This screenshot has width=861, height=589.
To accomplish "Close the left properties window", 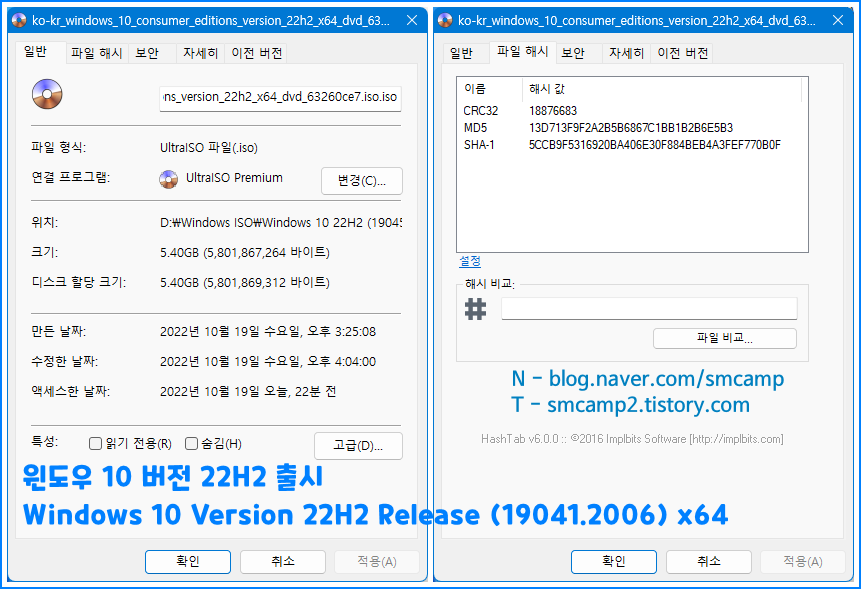I will 412,21.
